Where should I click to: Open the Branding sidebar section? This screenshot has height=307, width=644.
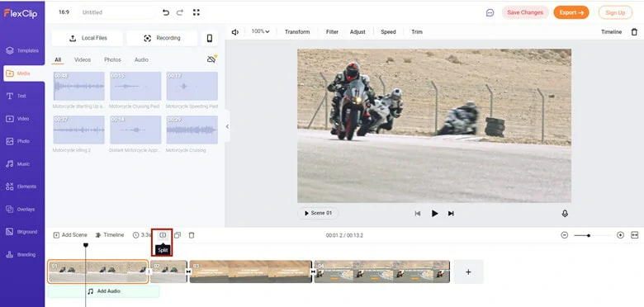click(x=21, y=254)
